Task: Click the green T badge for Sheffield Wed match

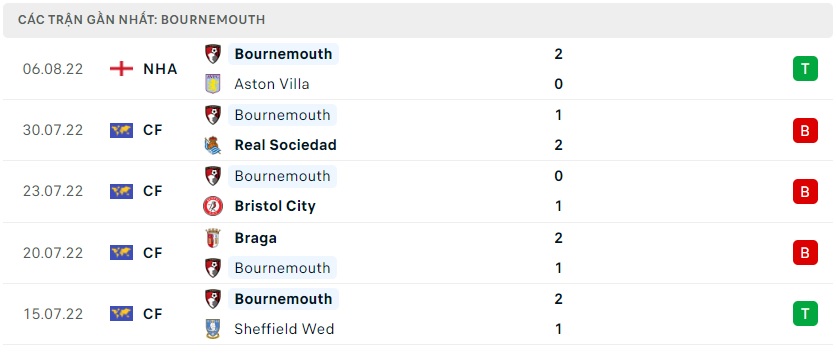Action: [x=805, y=314]
